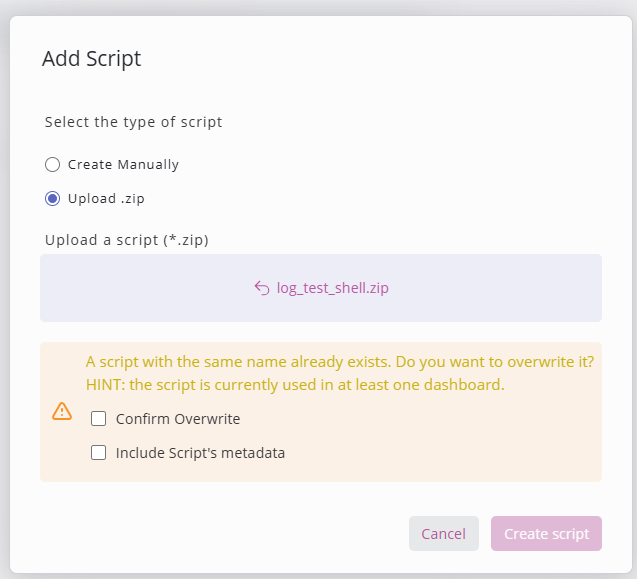Click the log_test_shell.zip file name
637x579 pixels.
[x=332, y=288]
